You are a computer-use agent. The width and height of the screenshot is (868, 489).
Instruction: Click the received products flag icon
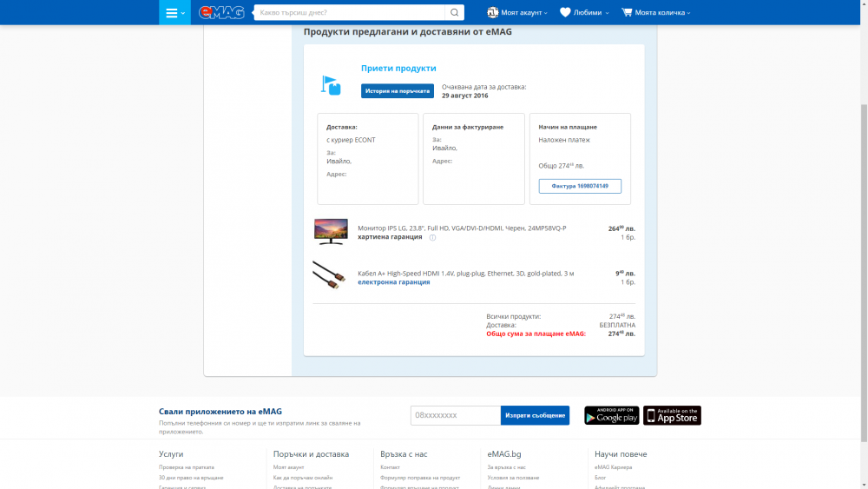click(x=331, y=85)
